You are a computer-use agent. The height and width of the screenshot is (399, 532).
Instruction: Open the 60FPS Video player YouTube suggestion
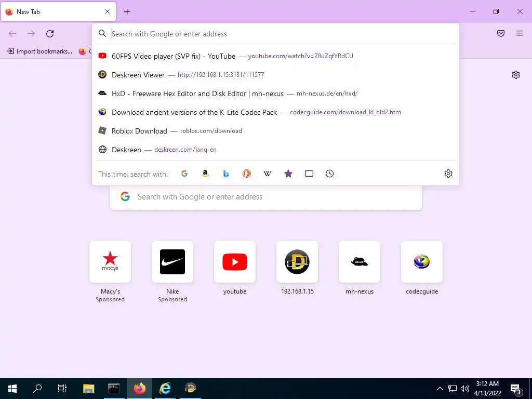coord(275,56)
